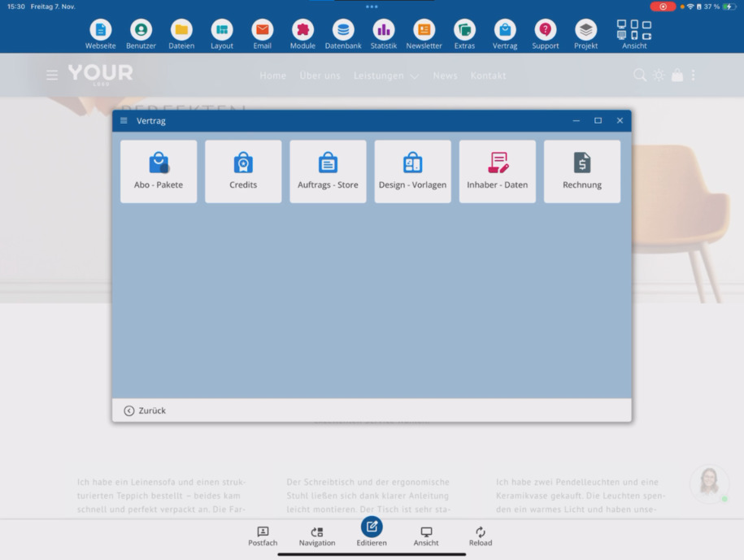Open the Credits tile
The image size is (744, 560).
(243, 171)
